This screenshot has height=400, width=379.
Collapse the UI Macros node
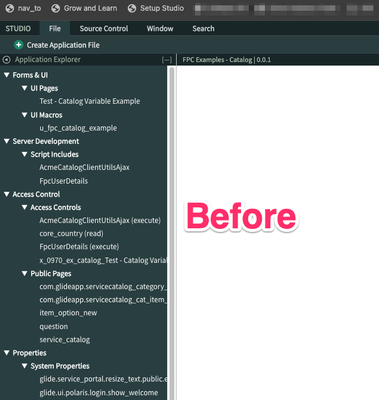(x=24, y=115)
